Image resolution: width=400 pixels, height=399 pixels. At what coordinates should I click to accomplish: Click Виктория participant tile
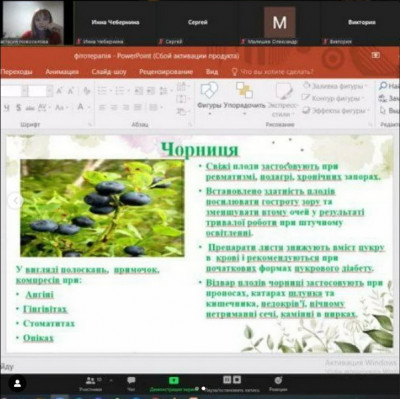pos(361,23)
